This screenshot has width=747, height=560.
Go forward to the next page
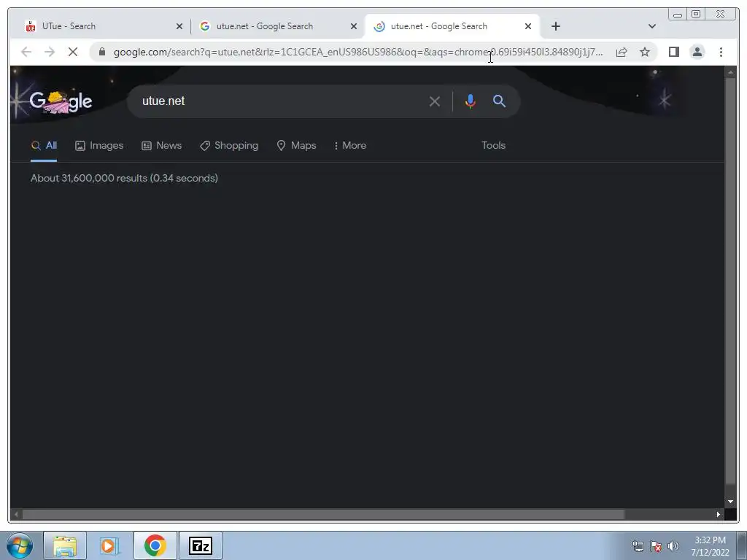coord(50,52)
